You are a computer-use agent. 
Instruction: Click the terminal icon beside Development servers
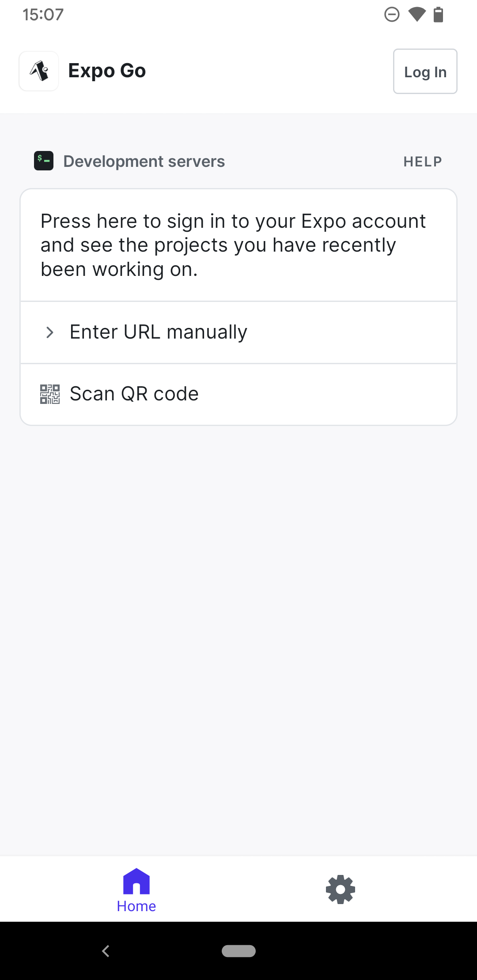44,161
